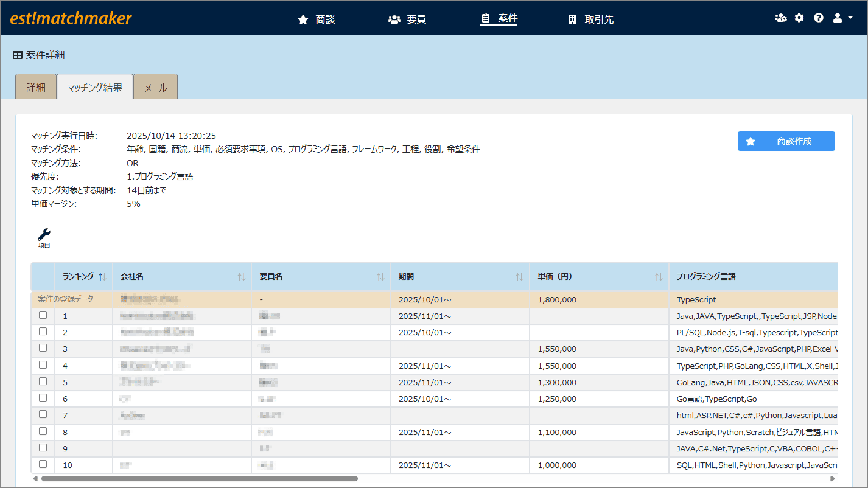Click the settings gear icon

pos(799,18)
